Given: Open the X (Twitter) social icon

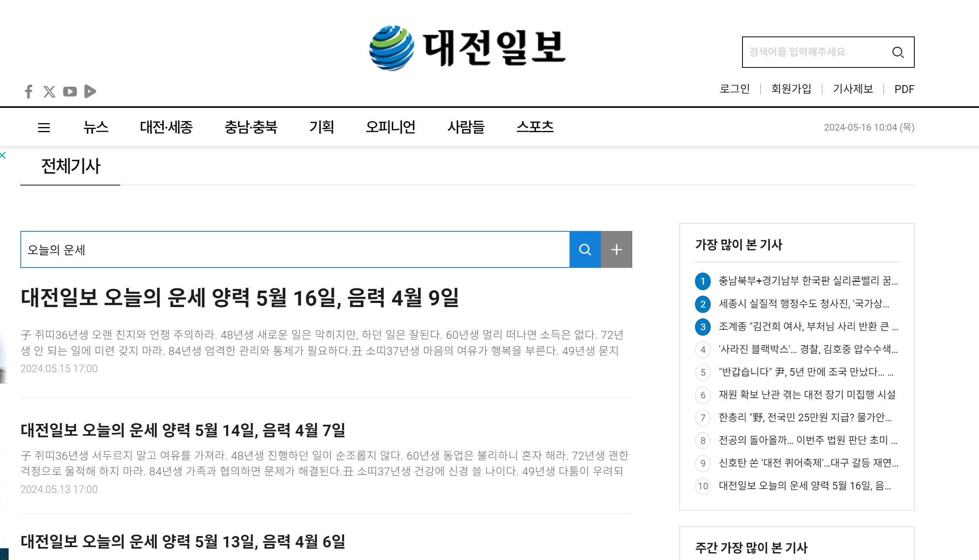Looking at the screenshot, I should 49,91.
